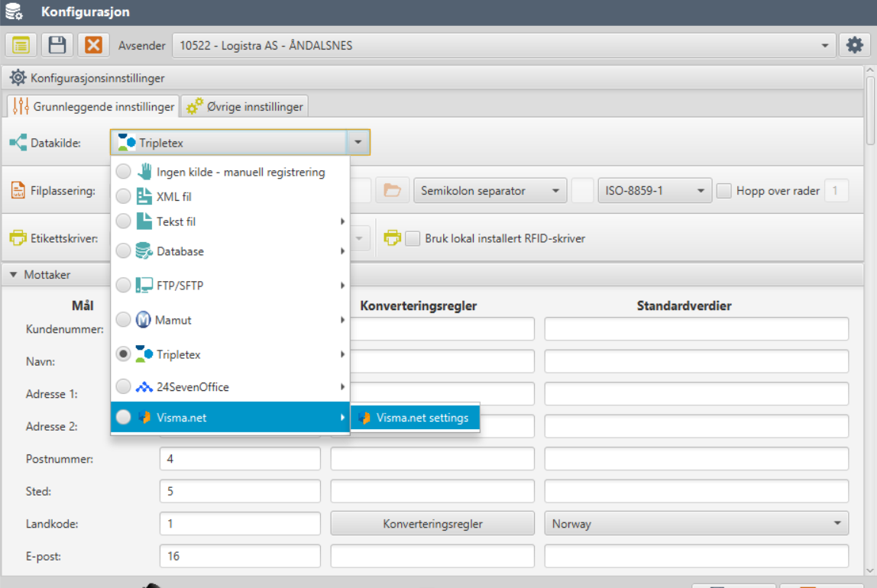Click the Kundenummer Mål input field
This screenshot has width=877, height=588.
coord(239,328)
